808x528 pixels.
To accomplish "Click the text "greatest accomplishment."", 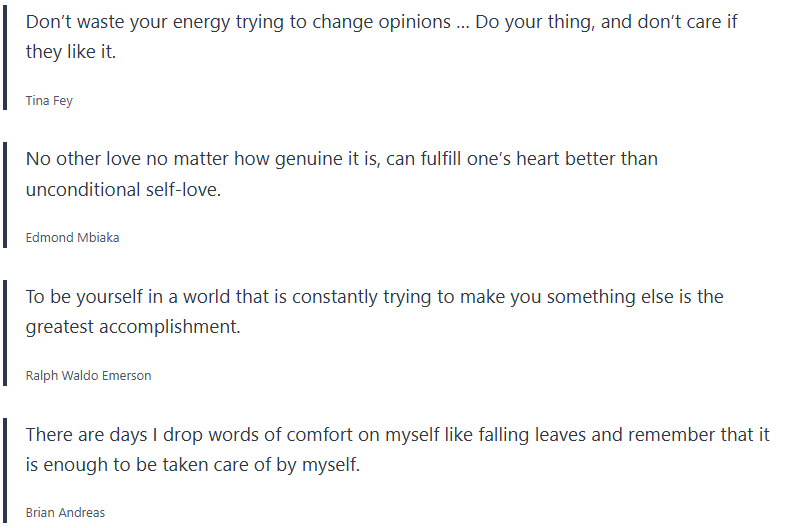I will coord(133,327).
